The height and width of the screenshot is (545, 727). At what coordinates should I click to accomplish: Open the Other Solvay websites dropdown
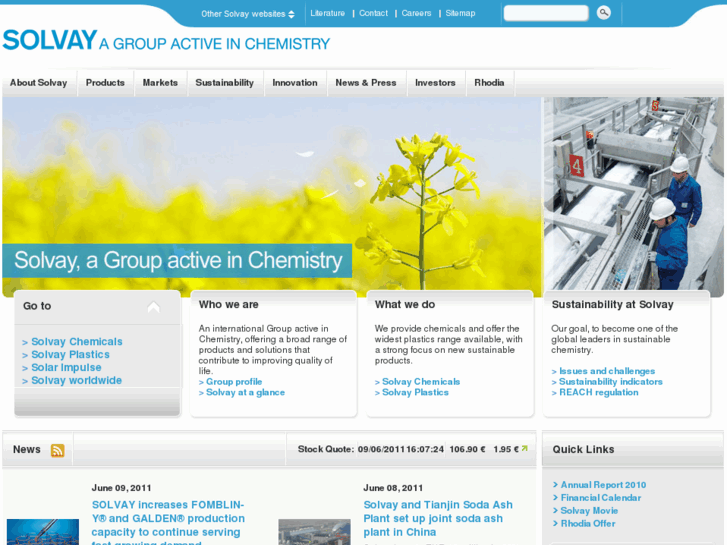[248, 14]
